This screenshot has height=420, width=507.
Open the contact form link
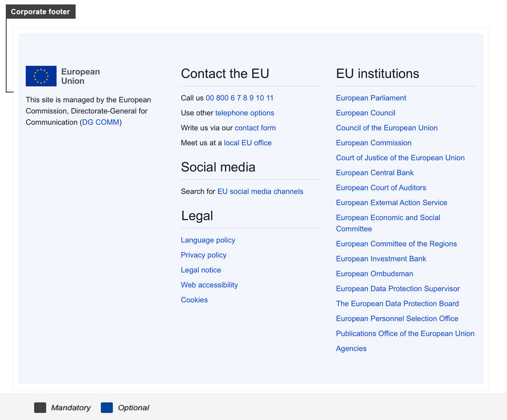(255, 128)
